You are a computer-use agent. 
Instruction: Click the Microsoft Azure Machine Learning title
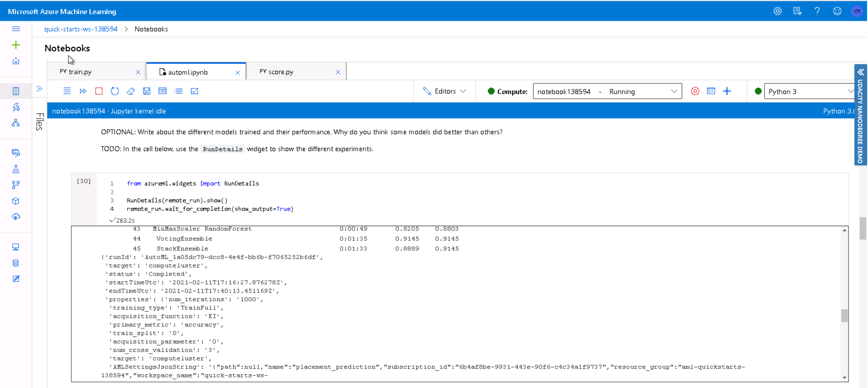(x=62, y=11)
